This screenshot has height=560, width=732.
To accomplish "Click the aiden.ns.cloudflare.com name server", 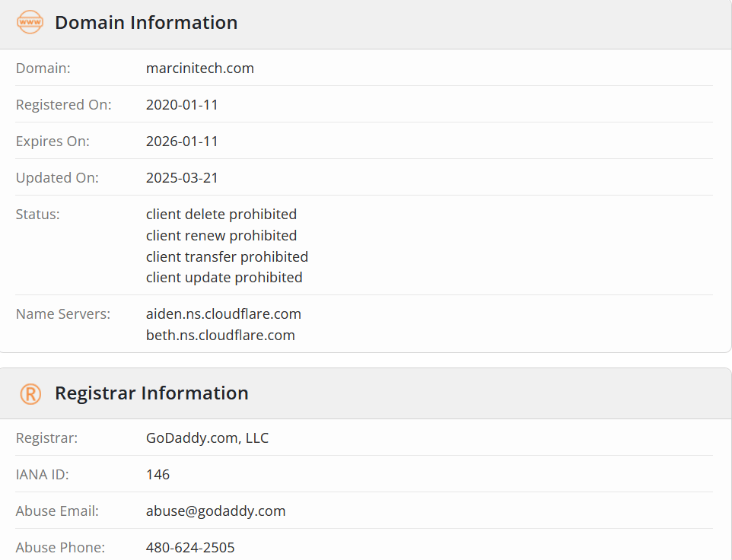I will (223, 314).
